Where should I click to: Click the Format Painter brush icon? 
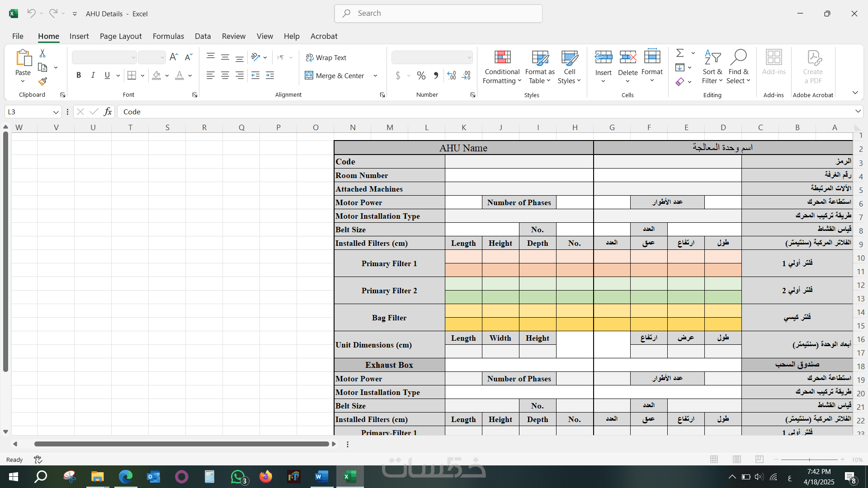tap(42, 82)
